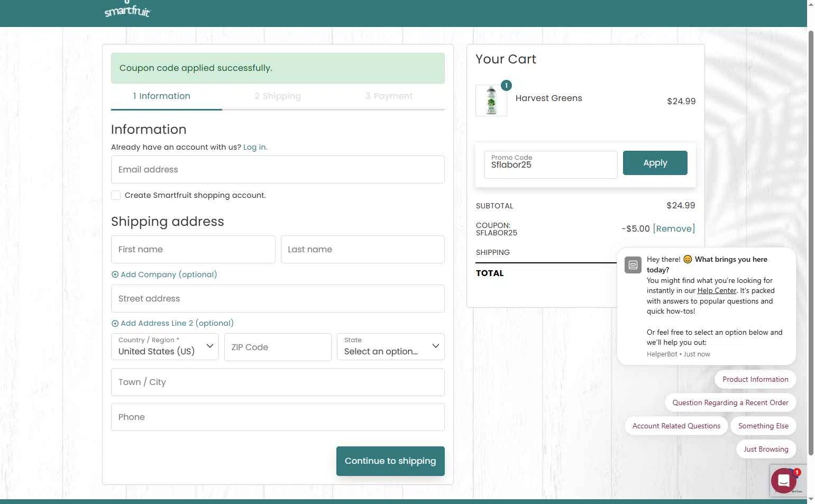Viewport: 815px width, 504px height.
Task: Open the Help Center link in chat
Action: [717, 291]
